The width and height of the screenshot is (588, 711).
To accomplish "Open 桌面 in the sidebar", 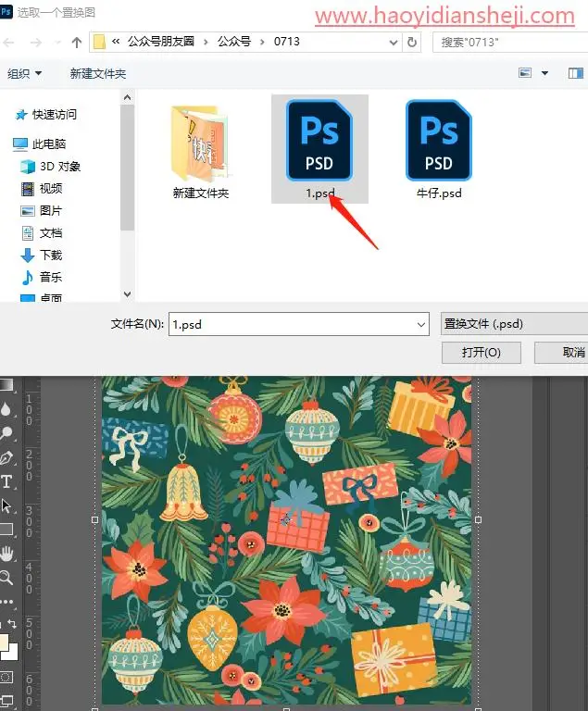I will [42, 297].
